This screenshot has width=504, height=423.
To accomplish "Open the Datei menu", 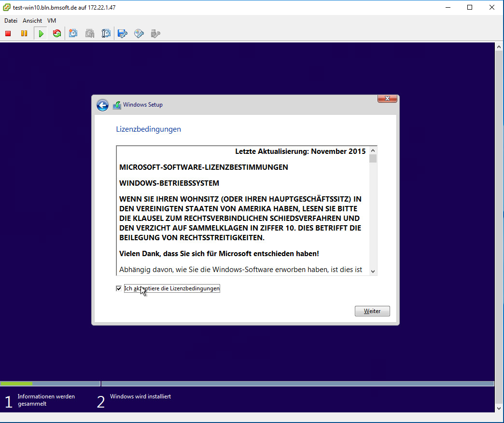I will 11,21.
